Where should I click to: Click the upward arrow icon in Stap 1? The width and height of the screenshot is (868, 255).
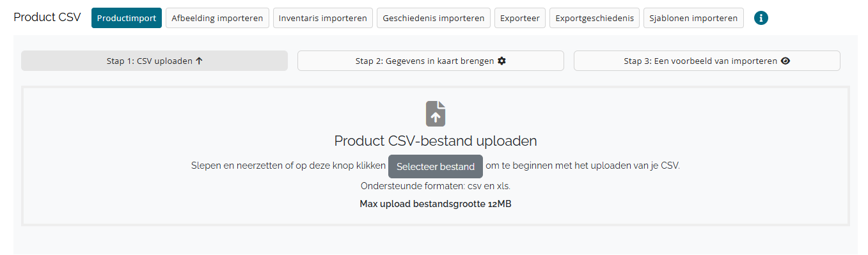point(199,61)
